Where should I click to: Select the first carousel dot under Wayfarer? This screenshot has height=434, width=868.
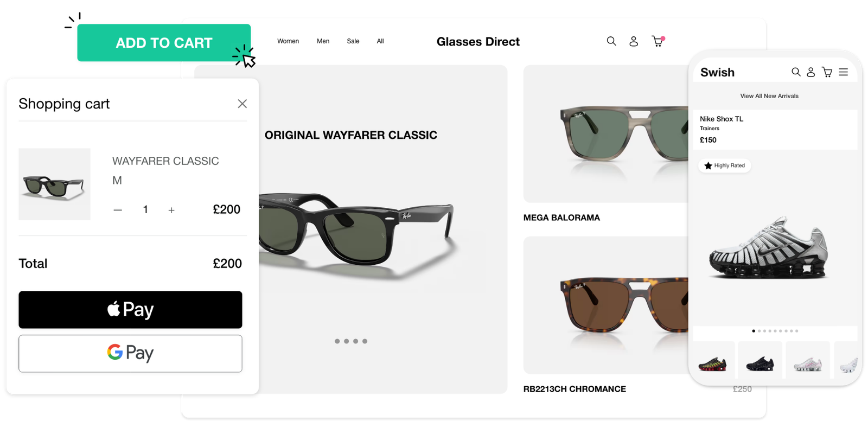337,341
